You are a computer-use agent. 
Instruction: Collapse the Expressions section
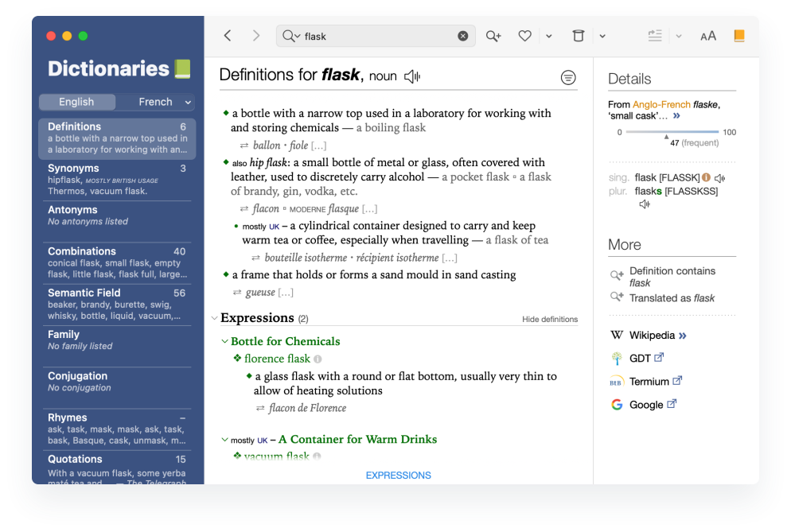click(x=214, y=318)
